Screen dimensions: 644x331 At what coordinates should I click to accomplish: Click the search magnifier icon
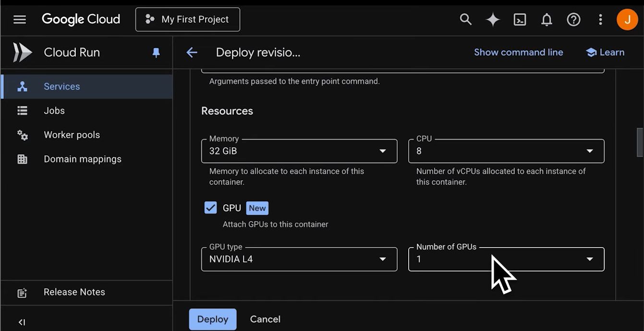point(465,20)
